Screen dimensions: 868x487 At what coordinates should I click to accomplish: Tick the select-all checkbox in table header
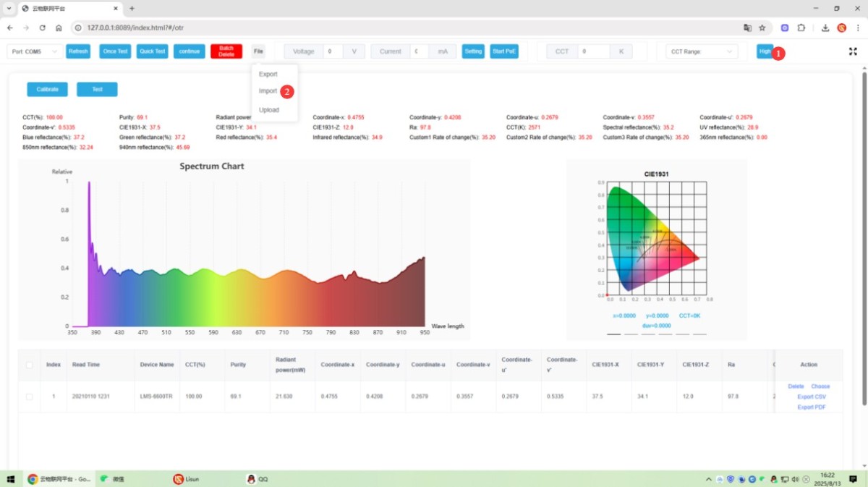click(30, 365)
